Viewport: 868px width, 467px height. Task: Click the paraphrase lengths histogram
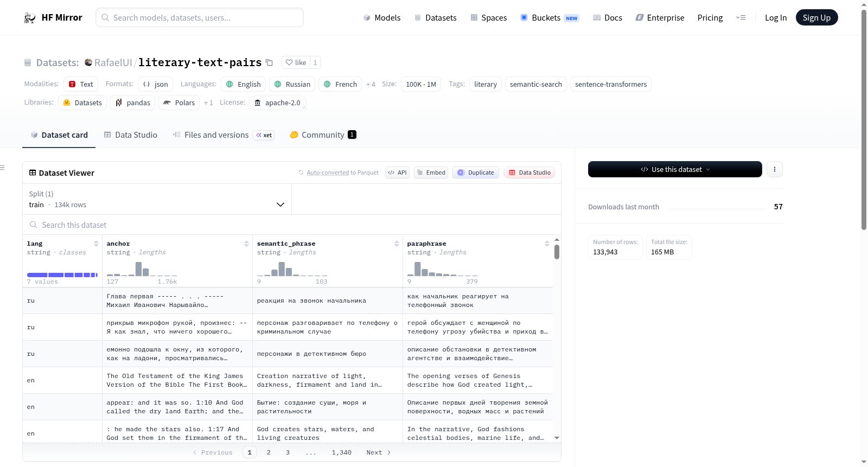coord(443,269)
